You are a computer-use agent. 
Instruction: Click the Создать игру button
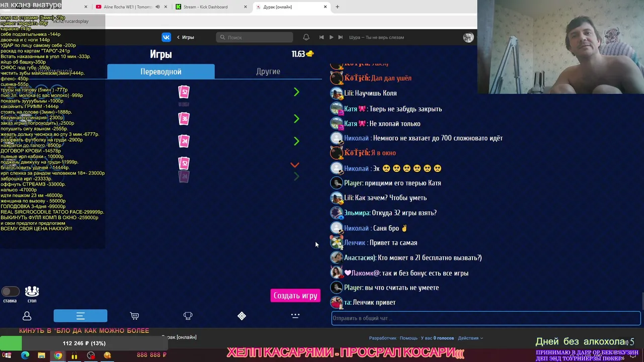(x=295, y=296)
